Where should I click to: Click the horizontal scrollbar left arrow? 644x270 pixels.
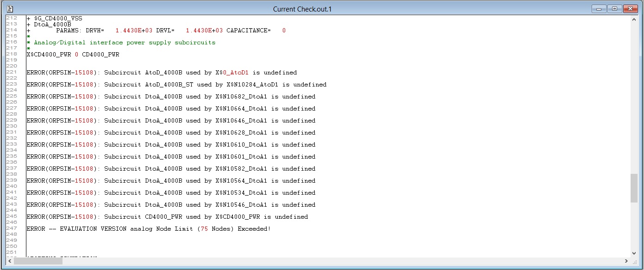[x=10, y=261]
